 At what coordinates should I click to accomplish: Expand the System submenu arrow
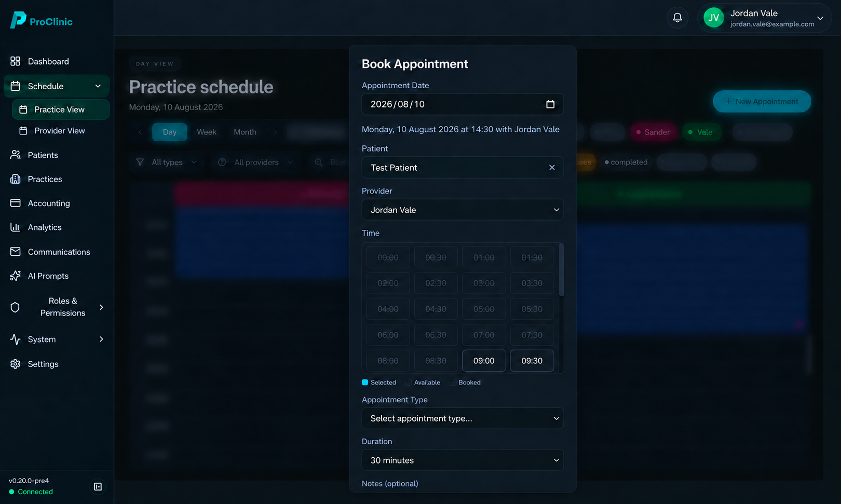coord(101,339)
